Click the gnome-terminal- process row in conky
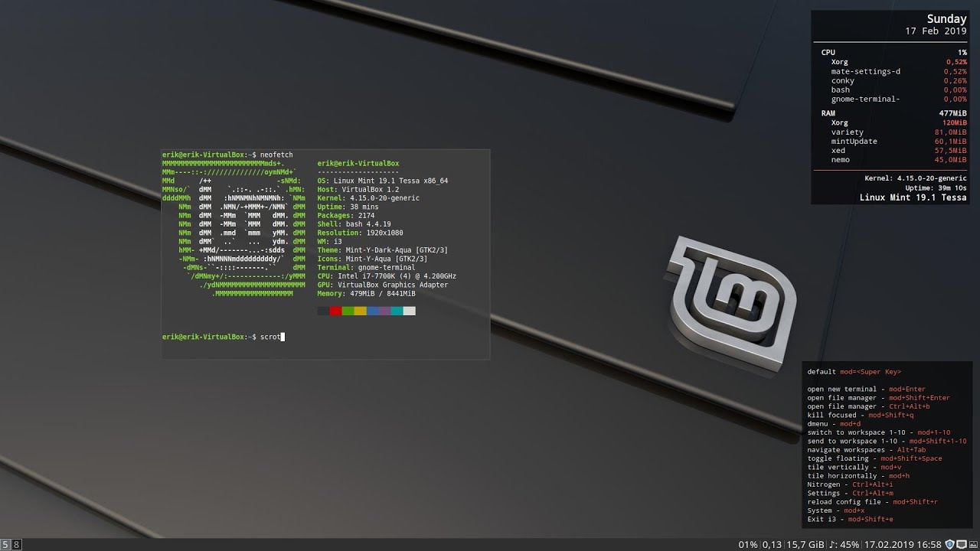 coord(898,99)
